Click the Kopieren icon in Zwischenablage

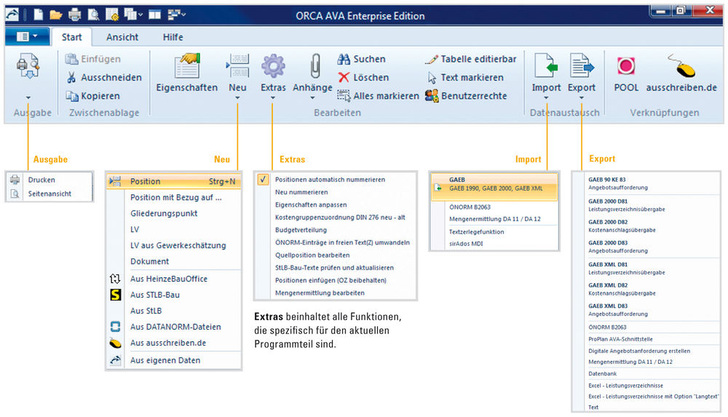click(x=73, y=96)
